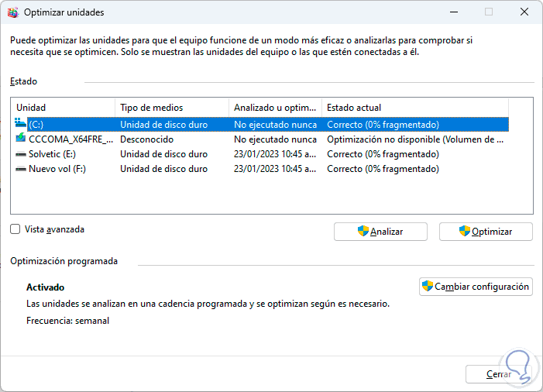Screen dimensions: 543x392
Task: Click the Nuevo vol (F:) drive icon
Action: [x=20, y=169]
